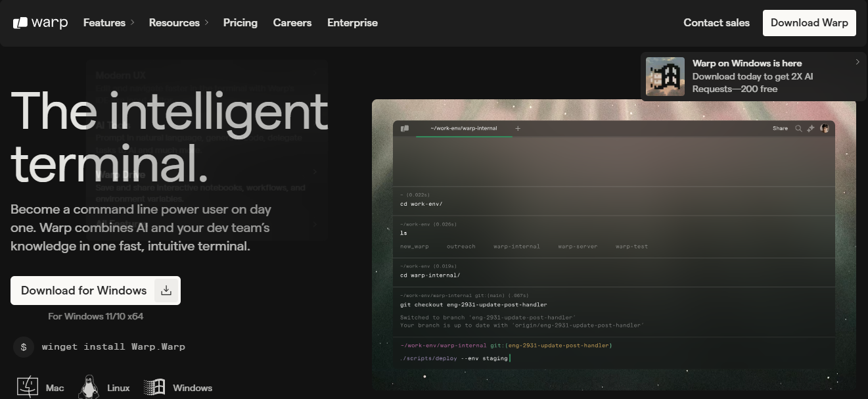Screen dimensions: 868x399
Task: Click the sparkle AI icon in the terminal
Action: pos(811,128)
